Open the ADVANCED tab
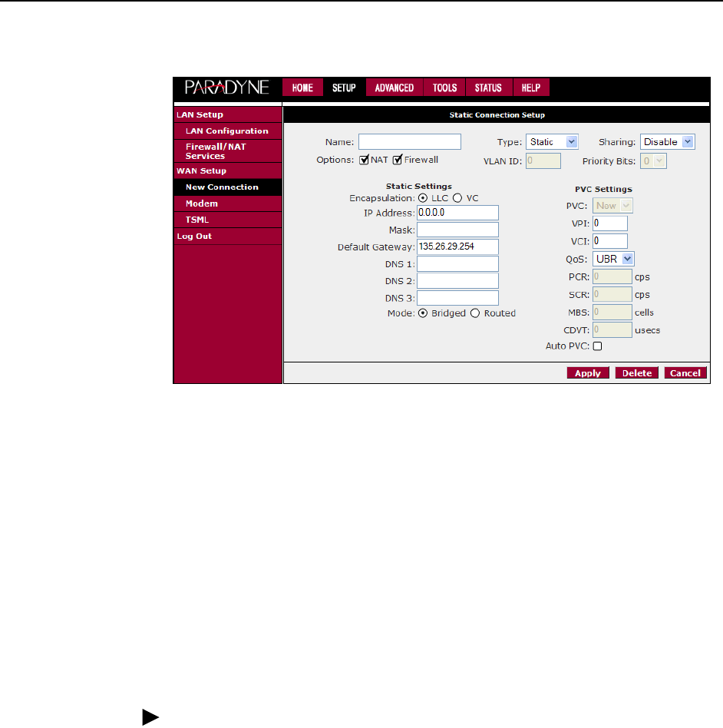 coord(394,88)
